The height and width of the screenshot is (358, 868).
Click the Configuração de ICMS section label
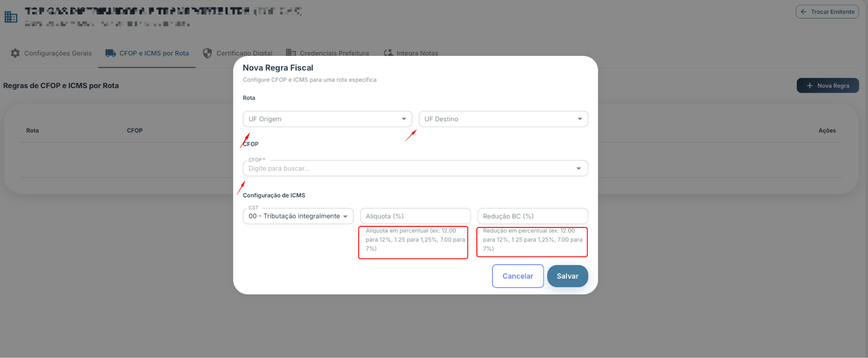coord(274,195)
